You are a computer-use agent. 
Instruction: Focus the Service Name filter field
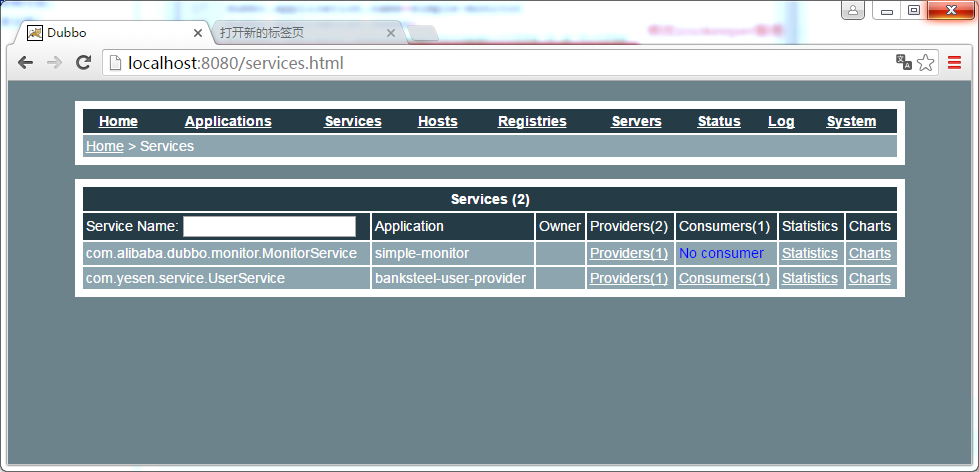(x=269, y=226)
